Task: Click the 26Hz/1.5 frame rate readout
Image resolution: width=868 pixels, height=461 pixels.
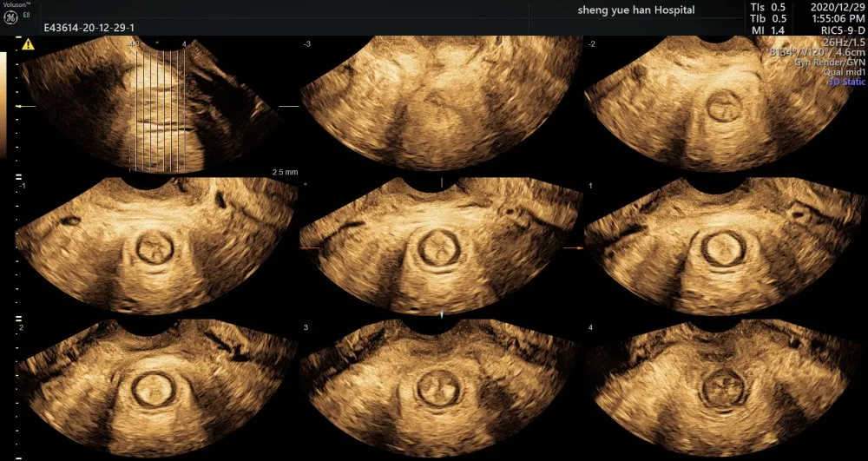Action: [845, 42]
